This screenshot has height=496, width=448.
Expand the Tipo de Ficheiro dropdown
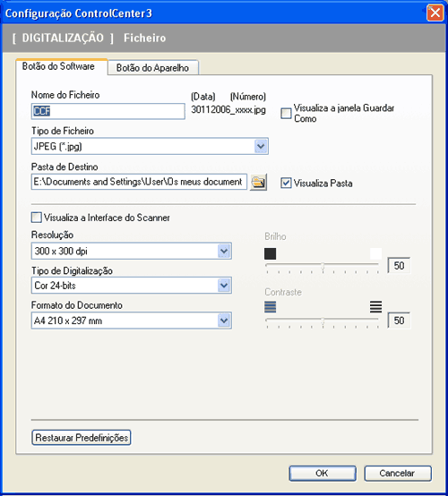click(x=261, y=146)
